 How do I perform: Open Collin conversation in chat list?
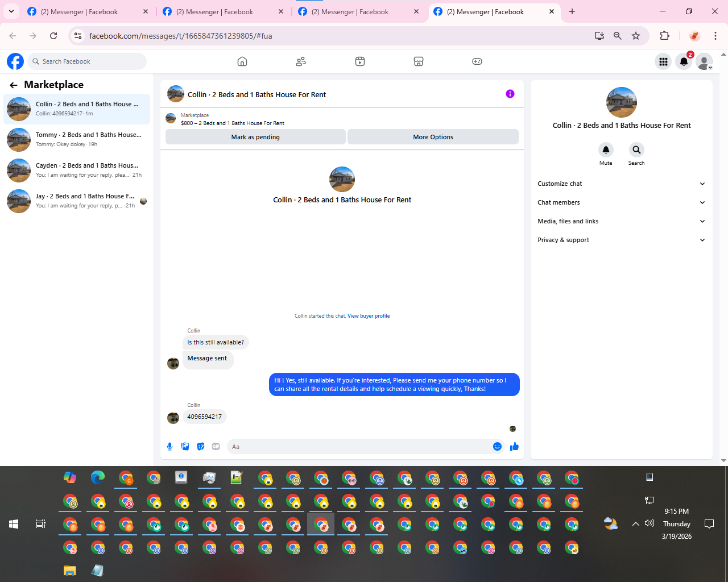(77, 109)
